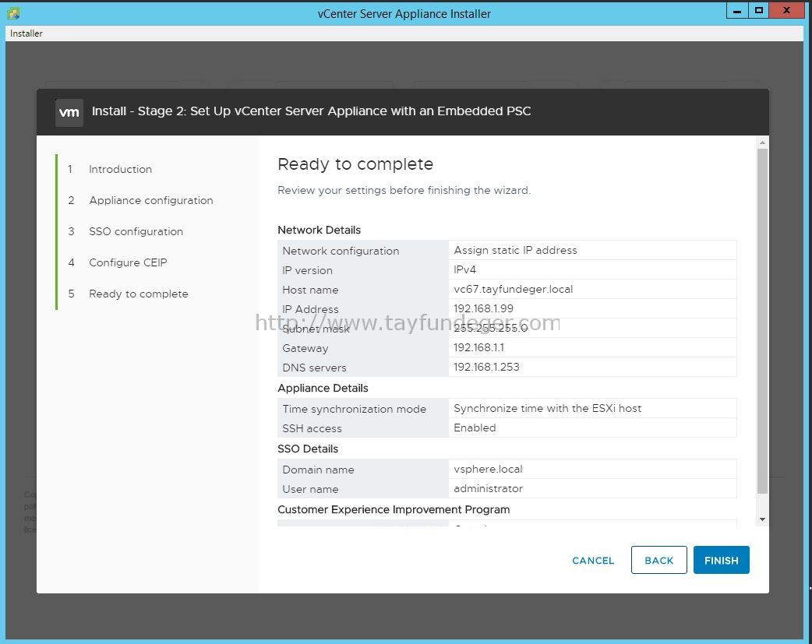Screen dimensions: 812x644
Task: Click the scrollbar down arrow
Action: point(762,519)
